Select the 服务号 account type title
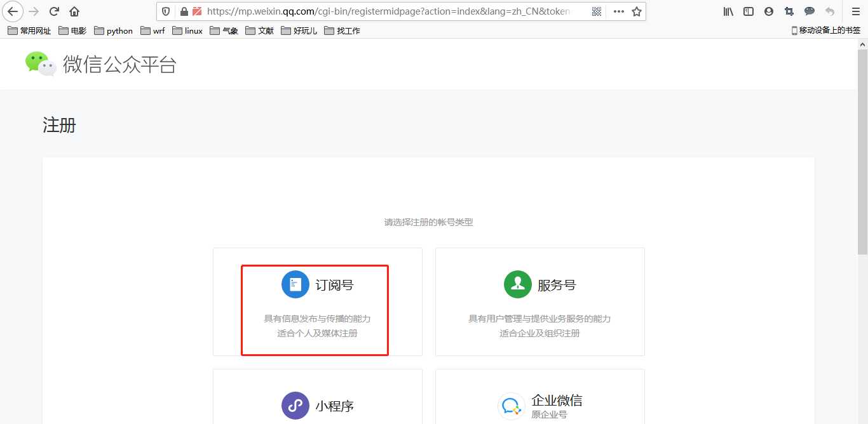Image resolution: width=868 pixels, height=424 pixels. click(x=557, y=285)
